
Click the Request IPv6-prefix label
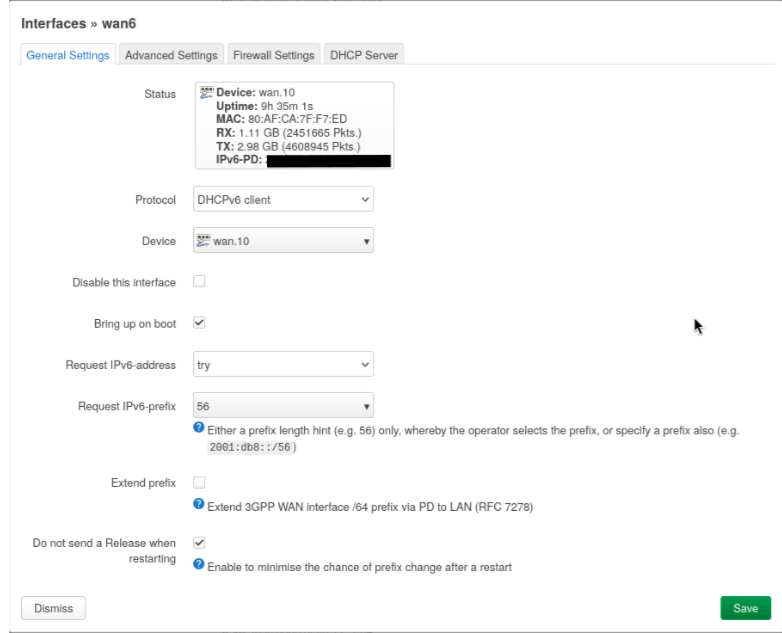127,406
